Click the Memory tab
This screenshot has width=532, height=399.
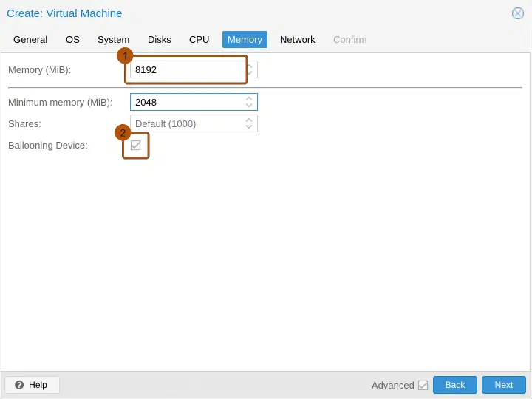(x=245, y=40)
